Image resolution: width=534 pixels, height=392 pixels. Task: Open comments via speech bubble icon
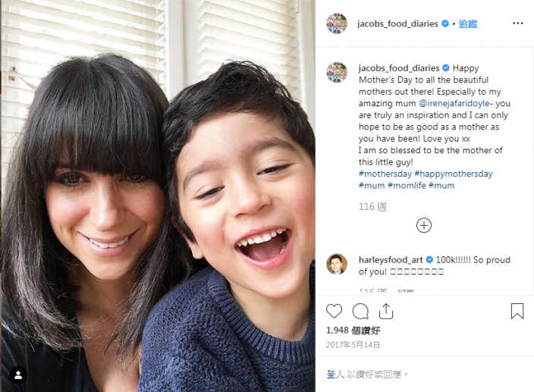click(360, 311)
